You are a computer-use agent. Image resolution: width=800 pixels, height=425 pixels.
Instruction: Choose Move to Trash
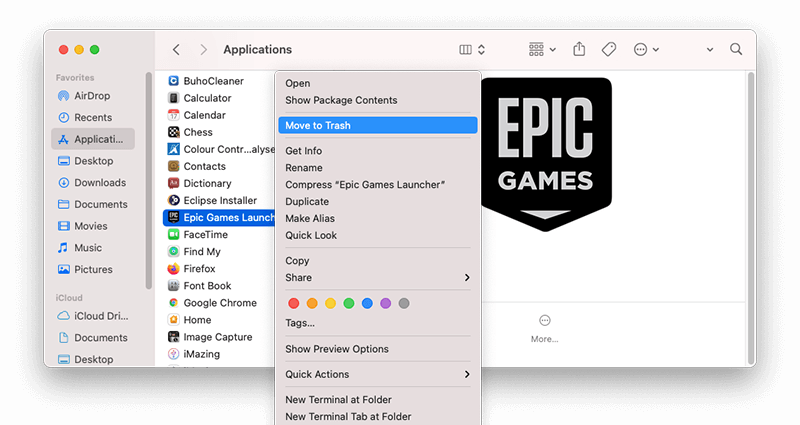coord(378,126)
